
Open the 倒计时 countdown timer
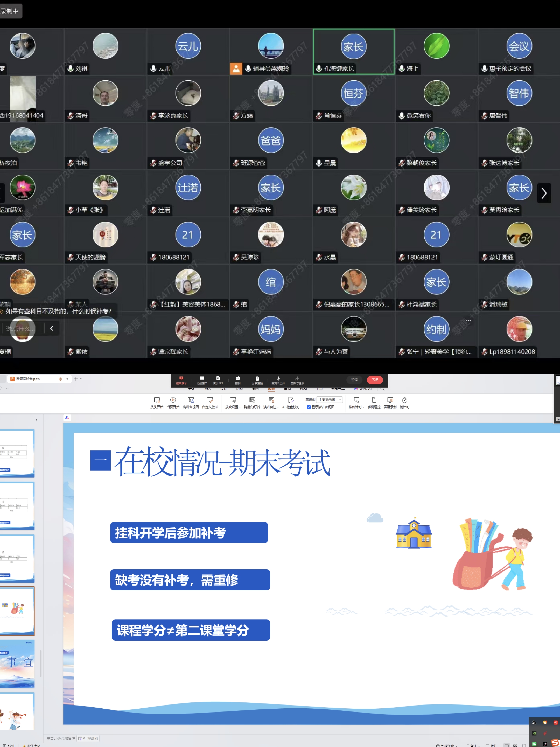coord(404,400)
